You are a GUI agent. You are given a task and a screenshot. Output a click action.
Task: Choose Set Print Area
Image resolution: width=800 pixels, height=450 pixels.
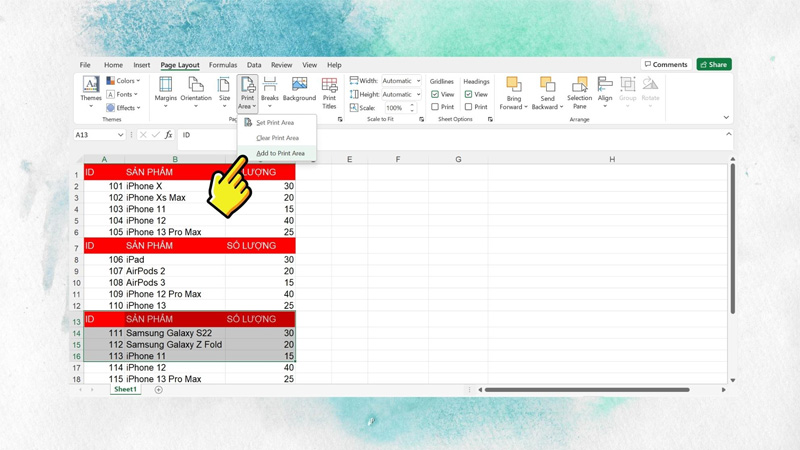[x=275, y=122]
